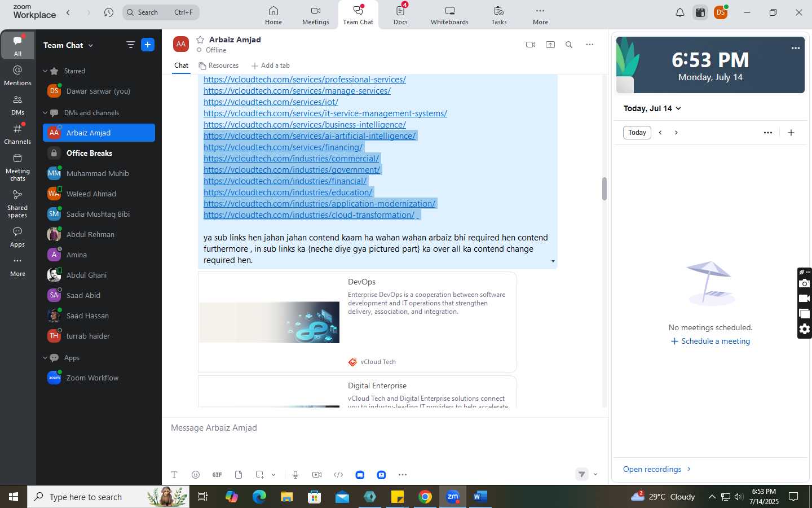Open the DevOps link preview card
This screenshot has height=508, width=812.
[357, 322]
